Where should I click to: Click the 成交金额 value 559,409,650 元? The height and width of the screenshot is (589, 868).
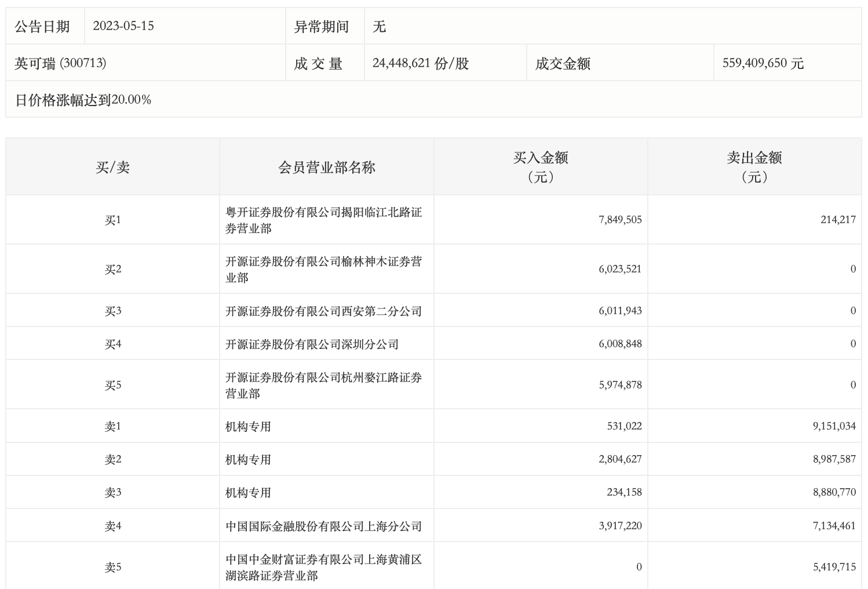coord(763,63)
